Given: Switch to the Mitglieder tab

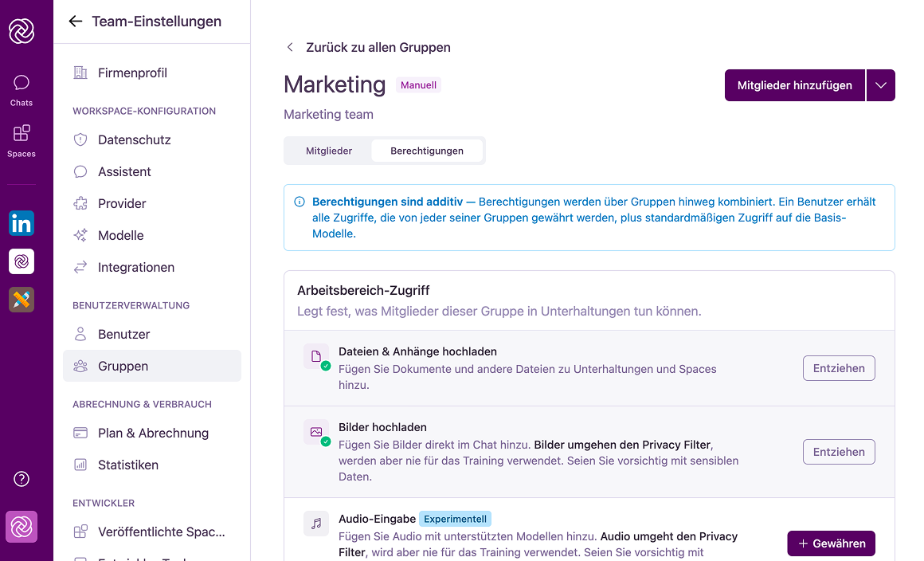Looking at the screenshot, I should (329, 151).
